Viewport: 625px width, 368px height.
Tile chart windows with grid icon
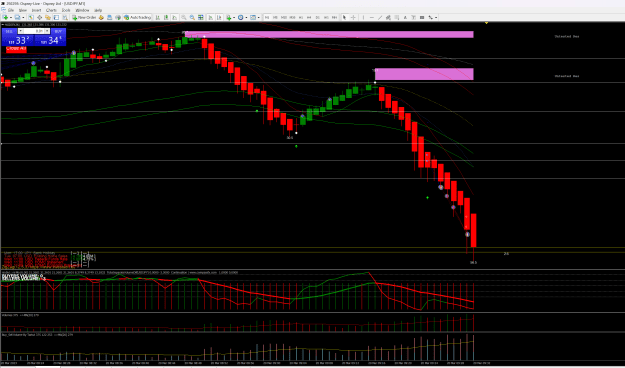[200, 18]
